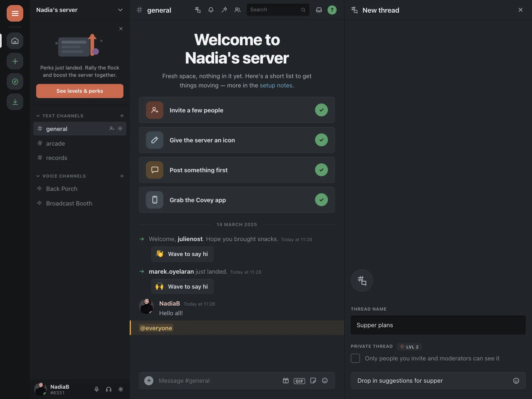532x399 pixels.
Task: Add a server with the plus icon
Action: click(x=15, y=61)
